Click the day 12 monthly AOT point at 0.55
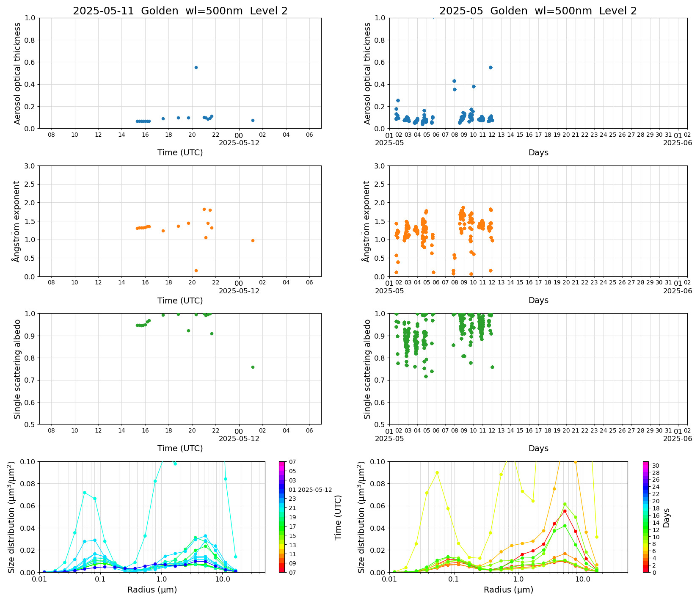The height and width of the screenshot is (601, 700). tap(491, 67)
